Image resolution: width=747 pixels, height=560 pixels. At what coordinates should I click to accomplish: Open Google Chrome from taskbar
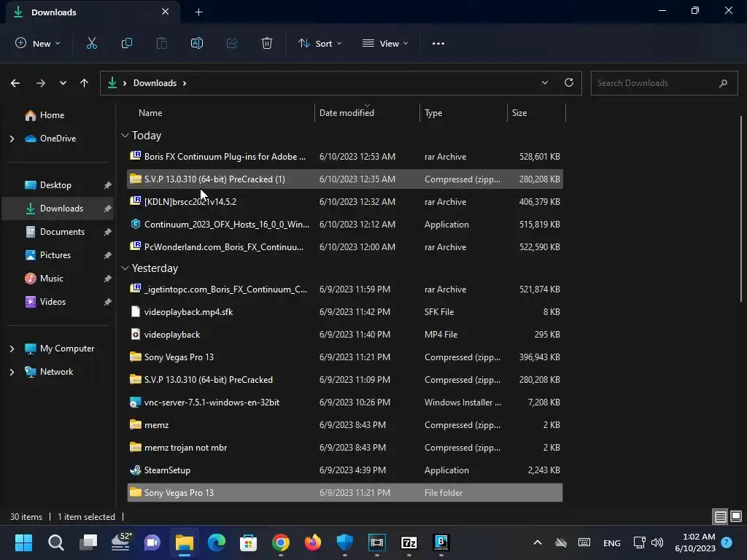click(x=281, y=542)
